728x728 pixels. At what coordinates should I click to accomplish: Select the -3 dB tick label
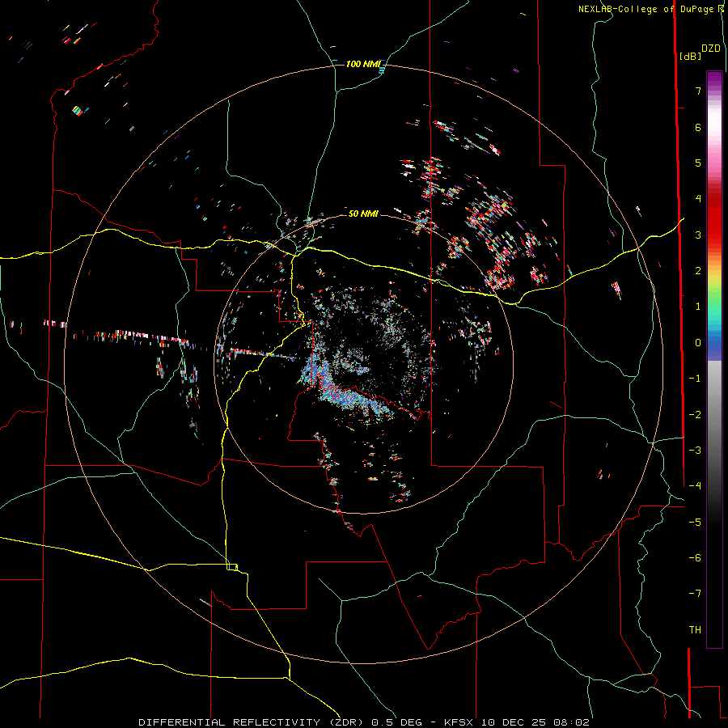click(x=695, y=451)
